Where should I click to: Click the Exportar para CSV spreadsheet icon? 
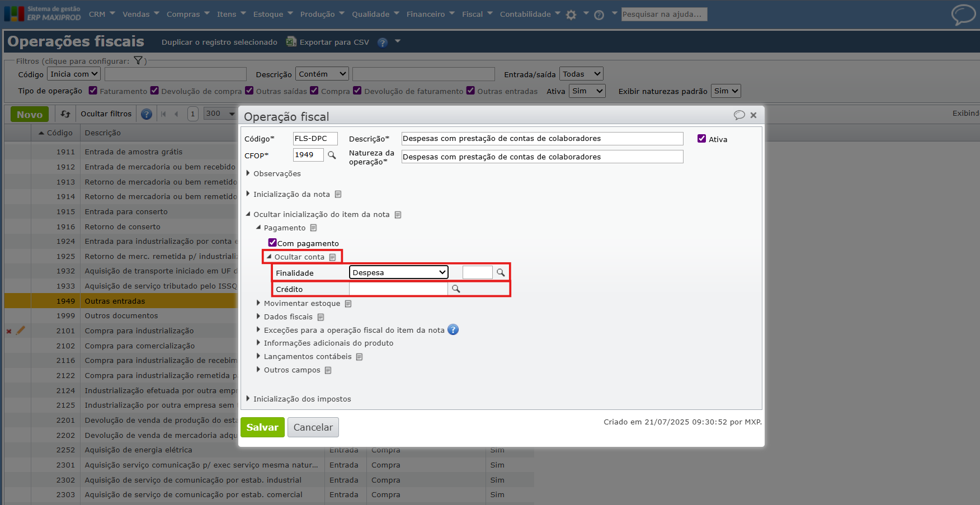pos(291,41)
